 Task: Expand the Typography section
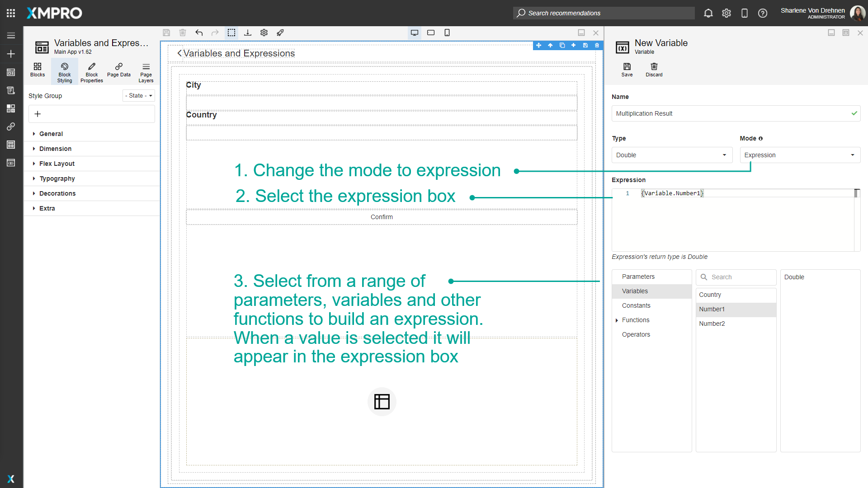click(x=57, y=178)
